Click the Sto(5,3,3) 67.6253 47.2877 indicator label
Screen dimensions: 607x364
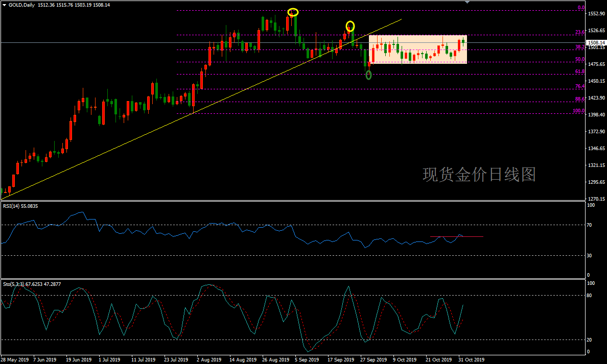pos(32,284)
